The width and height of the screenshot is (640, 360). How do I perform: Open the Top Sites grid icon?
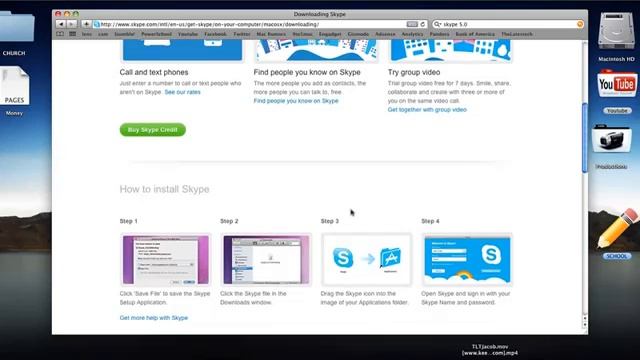73,34
